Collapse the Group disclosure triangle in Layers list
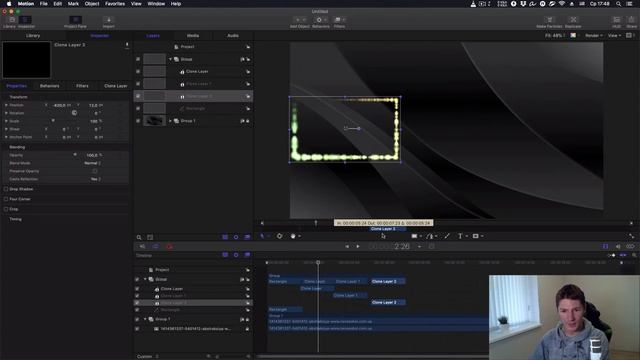640x360 pixels. [x=171, y=59]
